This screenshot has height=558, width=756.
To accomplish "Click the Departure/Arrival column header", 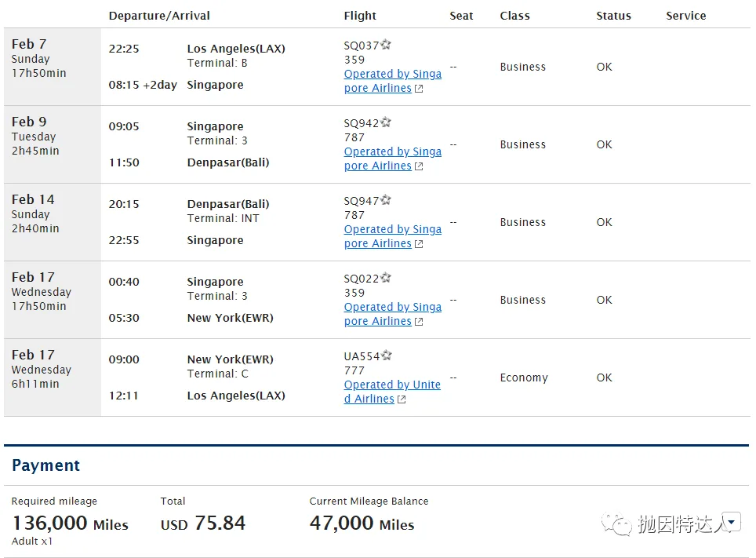I will point(159,16).
